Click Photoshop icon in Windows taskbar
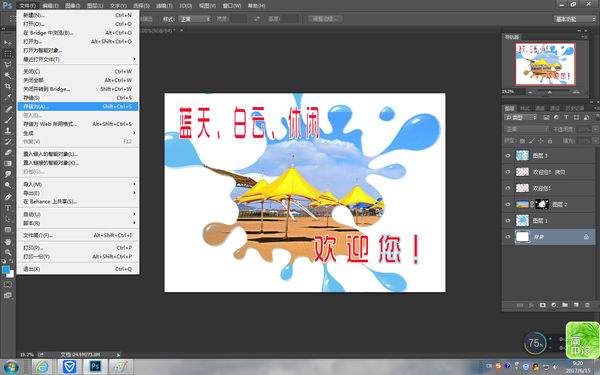Viewport: 600px width, 375px height. (x=95, y=367)
